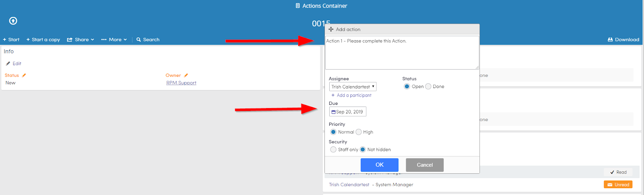644x195 pixels.
Task: Click Start a copy
Action: 43,39
